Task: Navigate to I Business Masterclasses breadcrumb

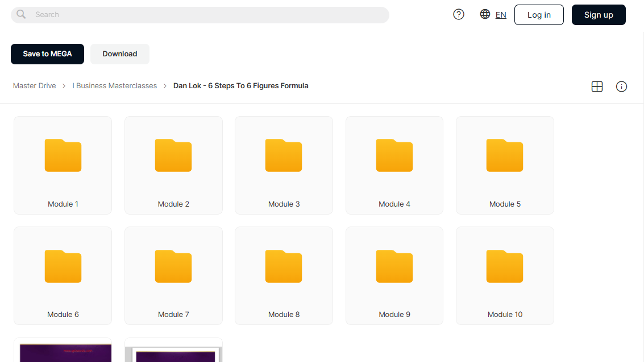Action: 115,85
